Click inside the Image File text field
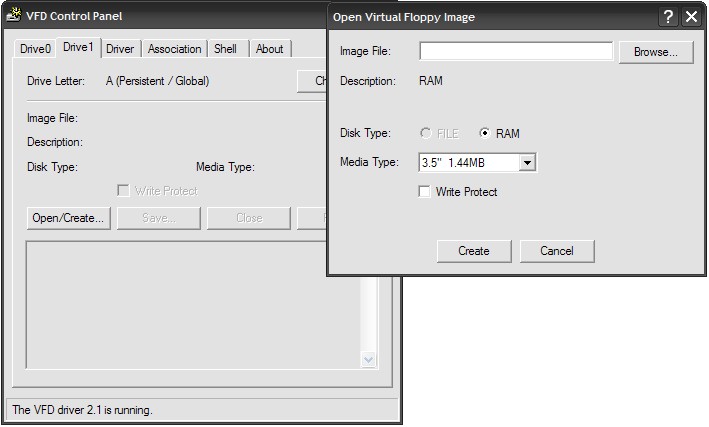Viewport: 709px width, 427px height. click(x=515, y=52)
